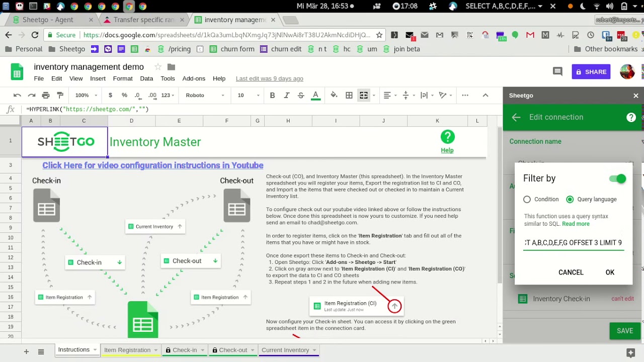
Task: Go back from Edit connection
Action: [x=516, y=117]
